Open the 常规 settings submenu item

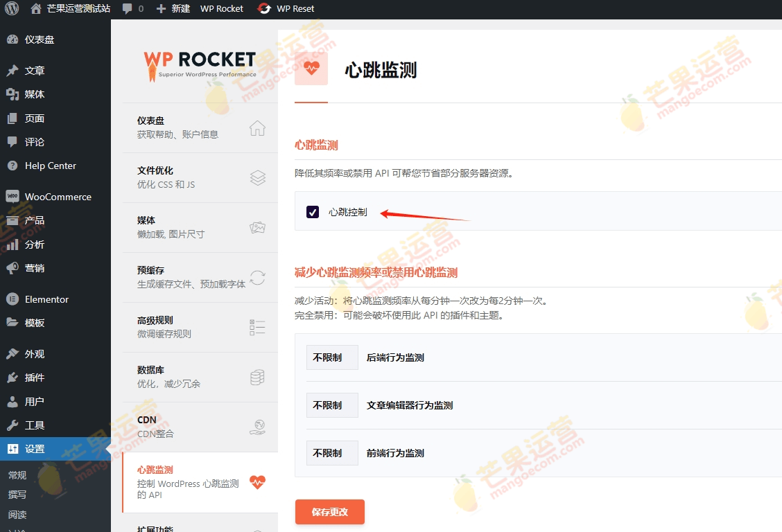[17, 475]
